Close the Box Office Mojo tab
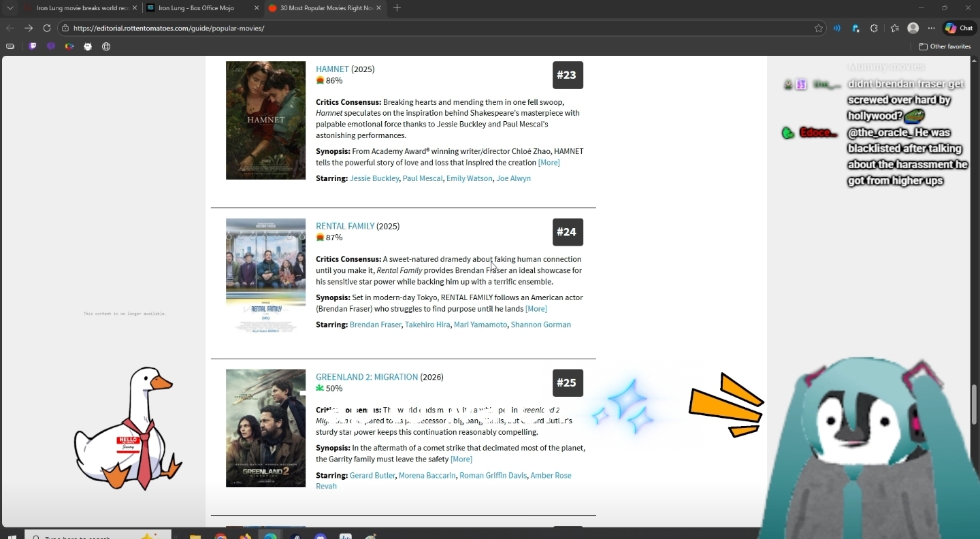 point(257,8)
